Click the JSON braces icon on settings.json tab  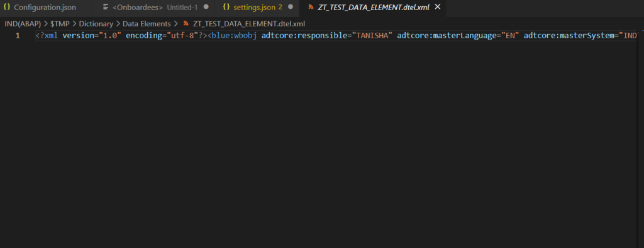click(226, 7)
